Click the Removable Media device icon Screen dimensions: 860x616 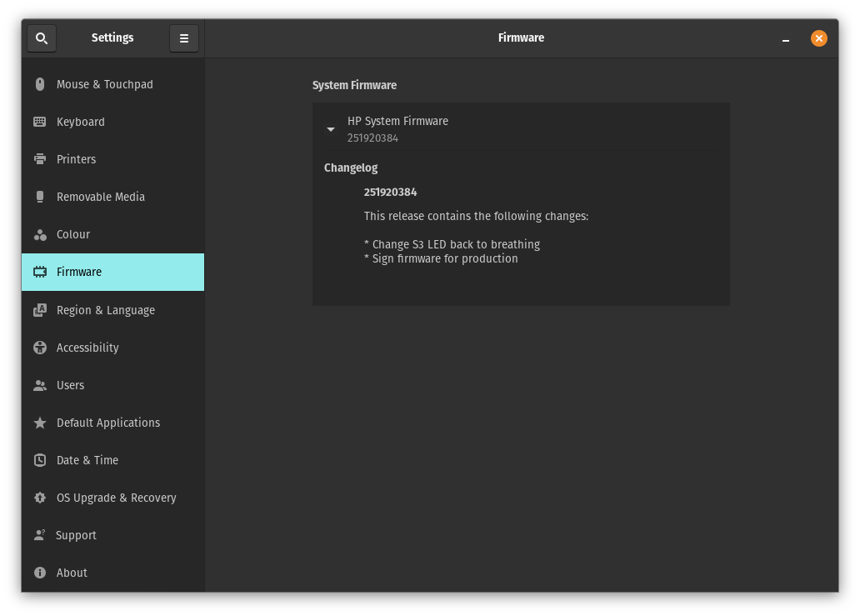coord(40,197)
